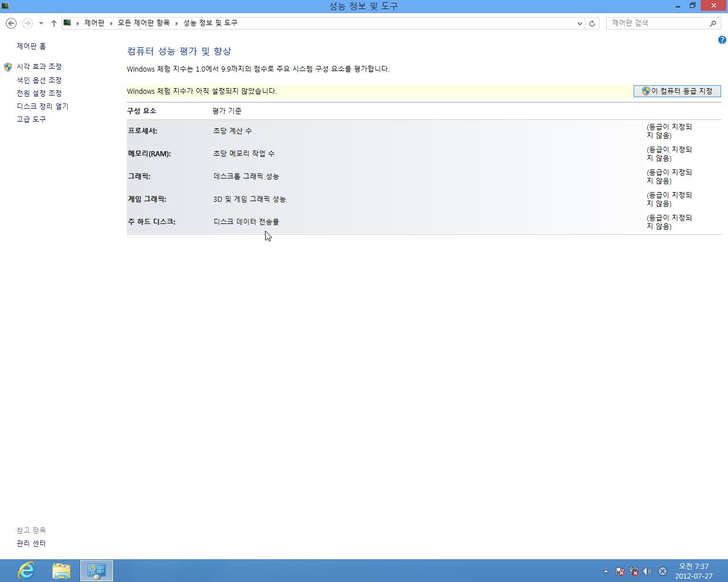Click the window system icon in the title bar
The height and width of the screenshot is (582, 728).
click(x=5, y=6)
